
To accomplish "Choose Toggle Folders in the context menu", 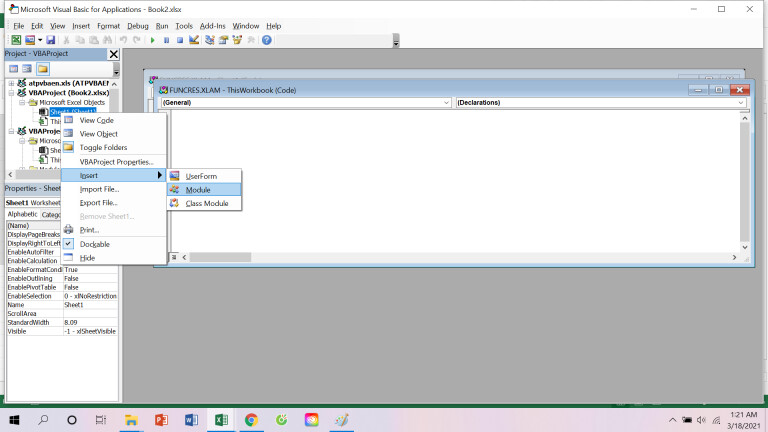I will [103, 147].
